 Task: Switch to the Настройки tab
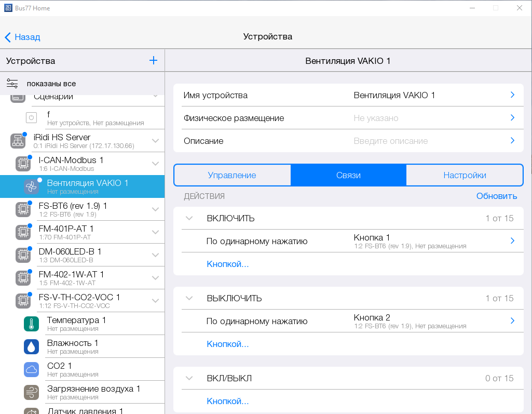[x=465, y=175]
